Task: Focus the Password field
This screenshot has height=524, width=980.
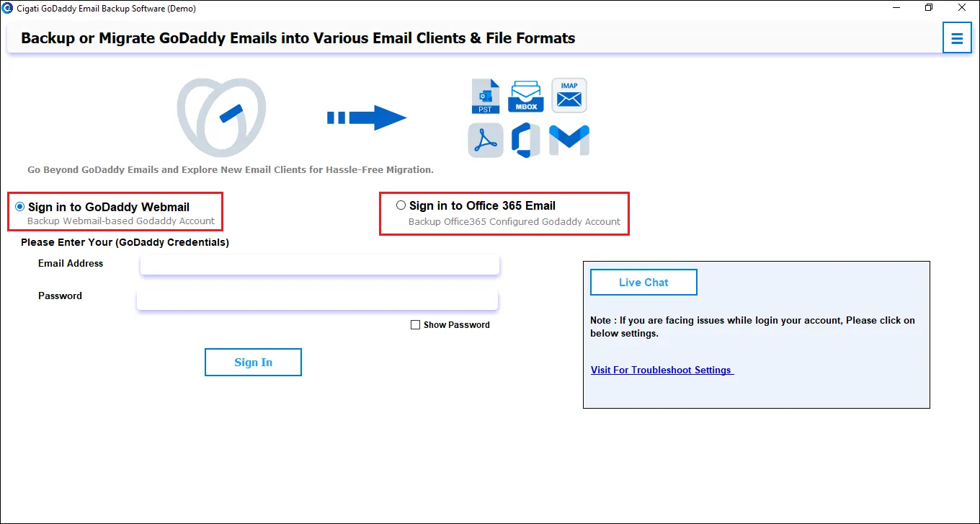Action: tap(318, 300)
